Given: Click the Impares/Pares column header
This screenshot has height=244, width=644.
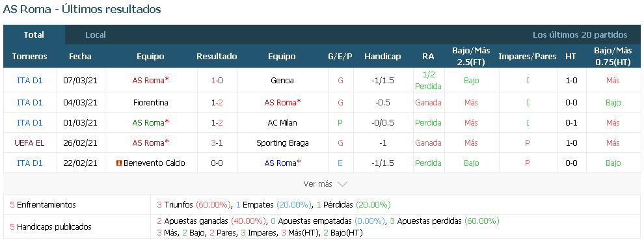Looking at the screenshot, I should point(528,56).
